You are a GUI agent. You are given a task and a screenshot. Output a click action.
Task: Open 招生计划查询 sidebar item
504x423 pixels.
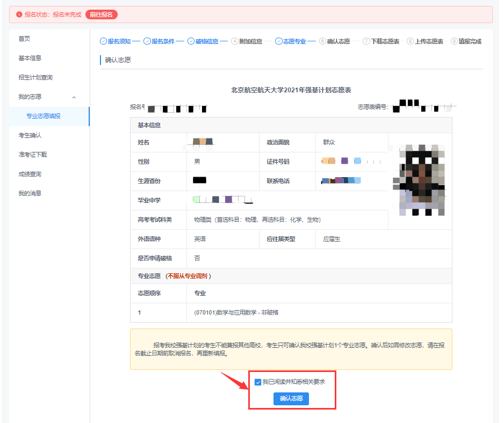[x=35, y=77]
